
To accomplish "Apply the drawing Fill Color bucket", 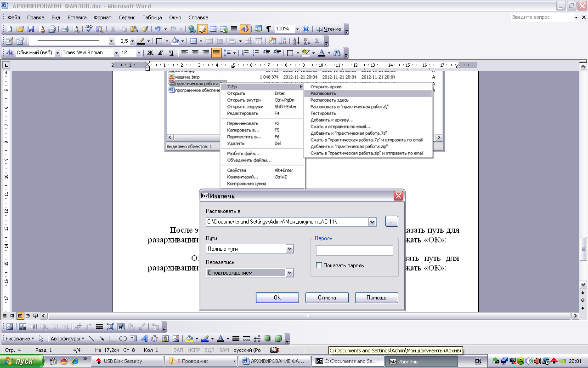I will pyautogui.click(x=189, y=339).
